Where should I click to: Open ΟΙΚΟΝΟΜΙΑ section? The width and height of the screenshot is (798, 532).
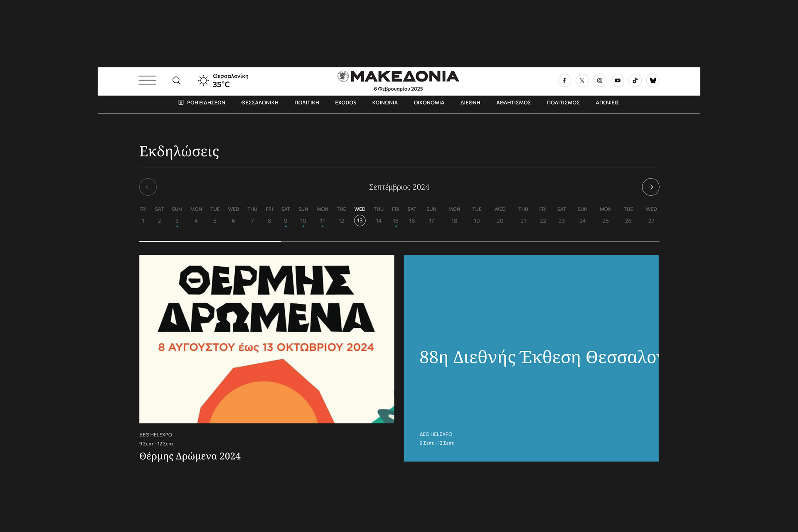[429, 103]
